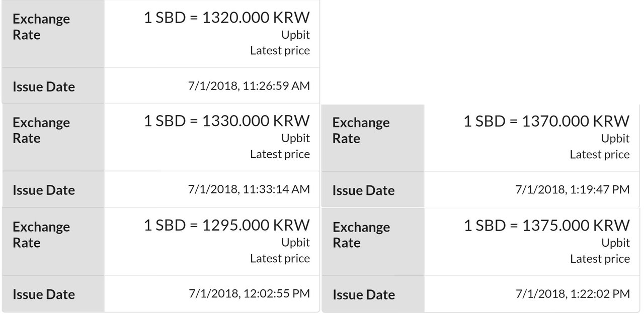Click Latest price under the 1330.000 rate
This screenshot has width=644, height=315.
(x=280, y=154)
